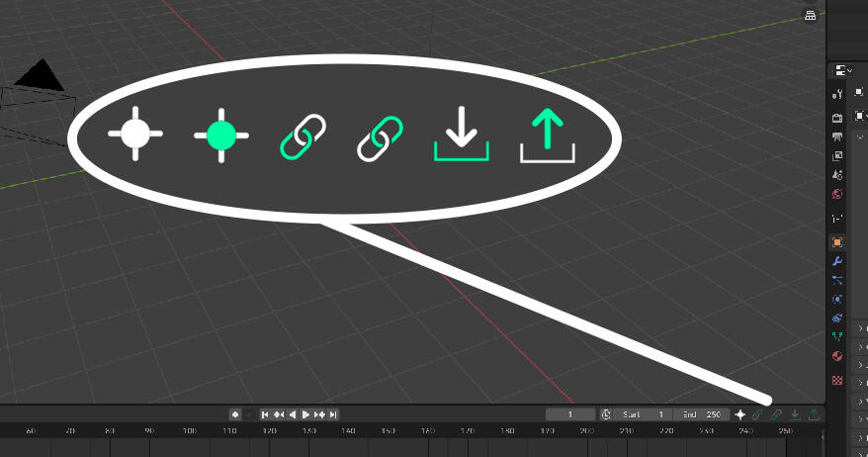Open the Object Data properties tab
Viewport: 868px width, 457px height.
click(837, 336)
